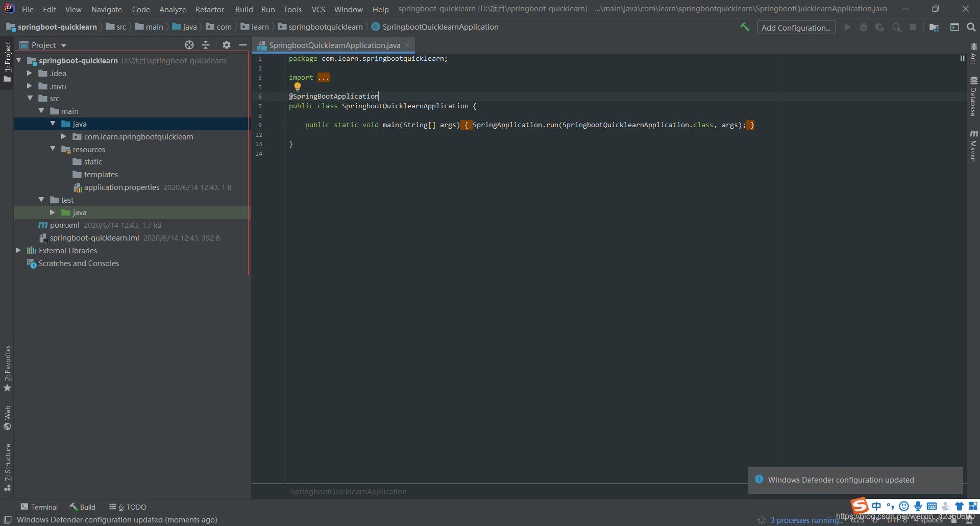Collapse the springboot-quicklearn root node
This screenshot has height=526, width=980.
(x=19, y=60)
